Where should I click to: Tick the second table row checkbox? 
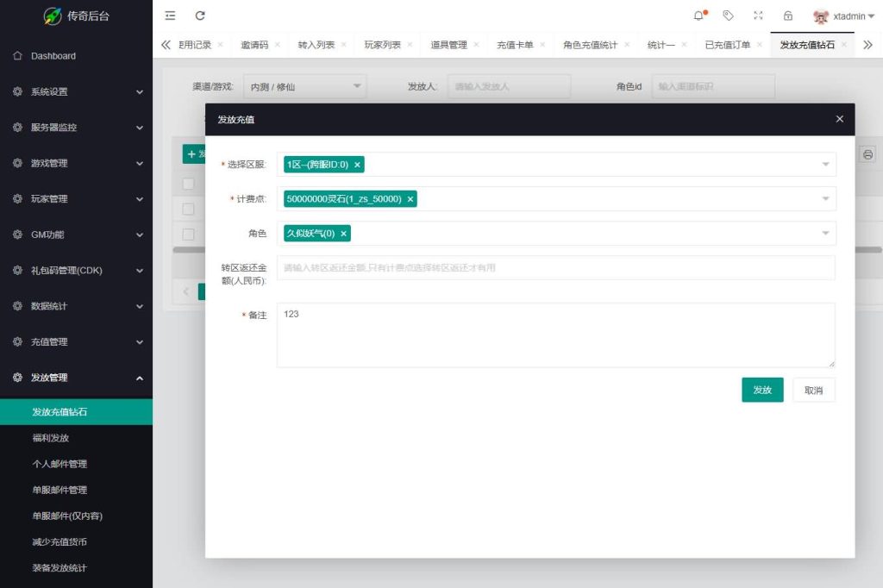pos(186,234)
